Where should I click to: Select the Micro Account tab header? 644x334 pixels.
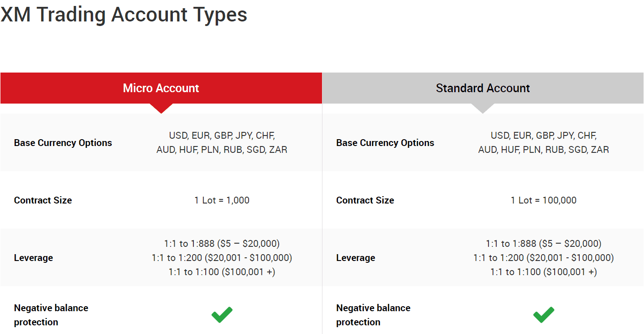point(161,88)
